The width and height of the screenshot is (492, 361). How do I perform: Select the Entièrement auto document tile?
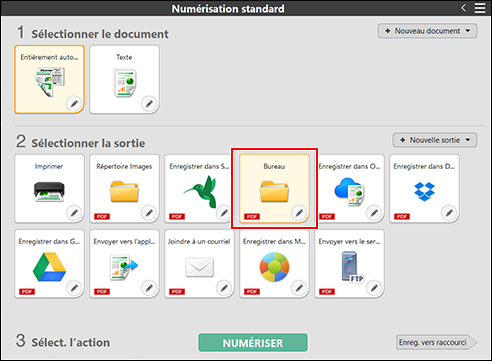tap(49, 79)
